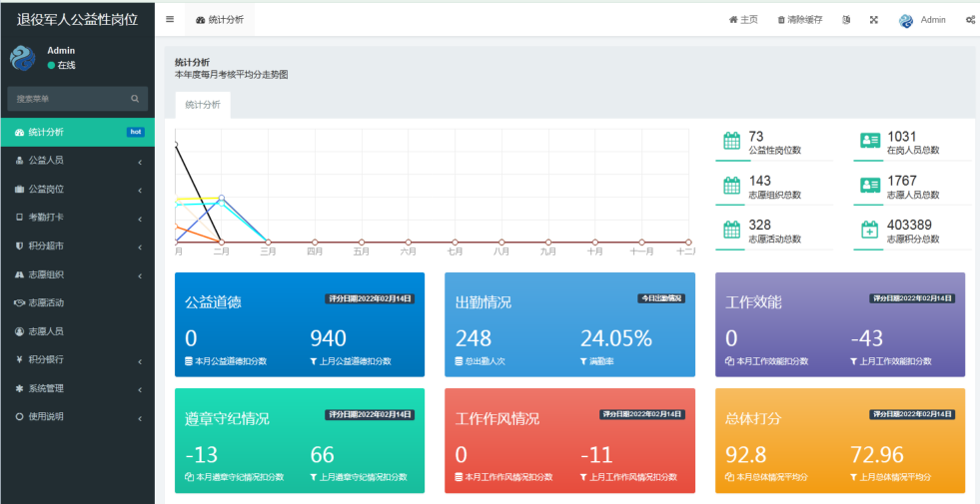
Task: Click the 清除缓存 clear cache button
Action: point(800,20)
